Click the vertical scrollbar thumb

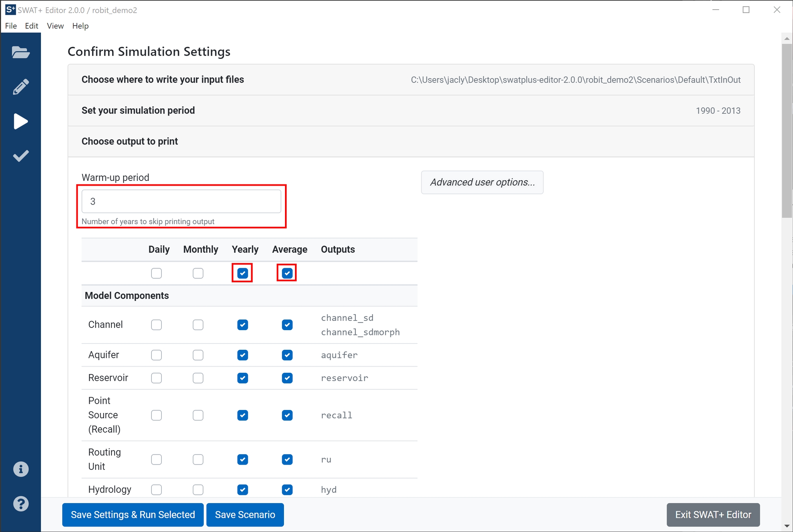pos(787,131)
